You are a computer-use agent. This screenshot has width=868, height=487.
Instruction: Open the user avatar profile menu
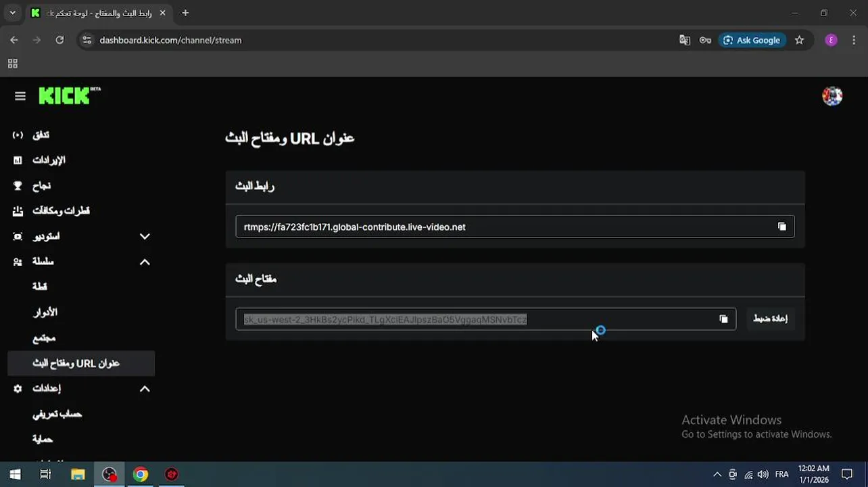coord(832,96)
